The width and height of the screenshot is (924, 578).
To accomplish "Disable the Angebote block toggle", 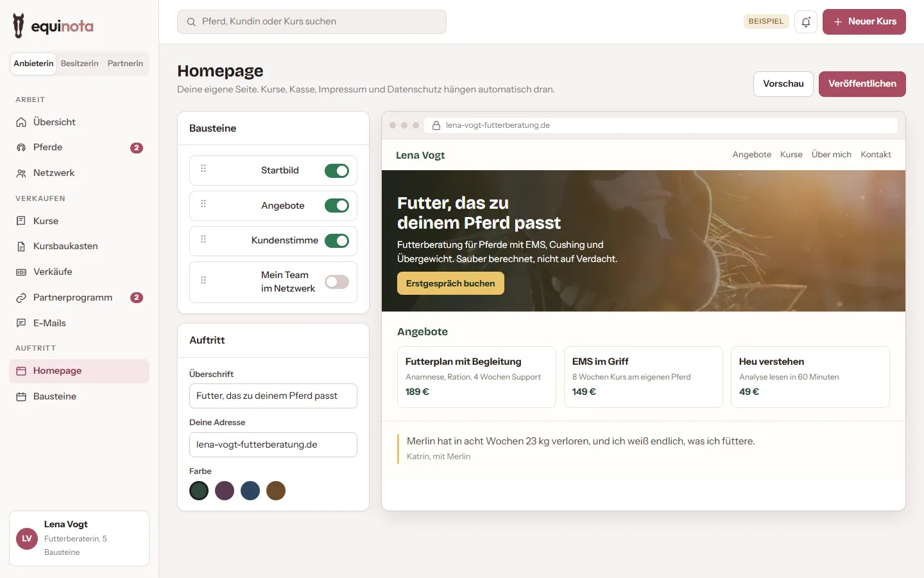I will coord(337,206).
